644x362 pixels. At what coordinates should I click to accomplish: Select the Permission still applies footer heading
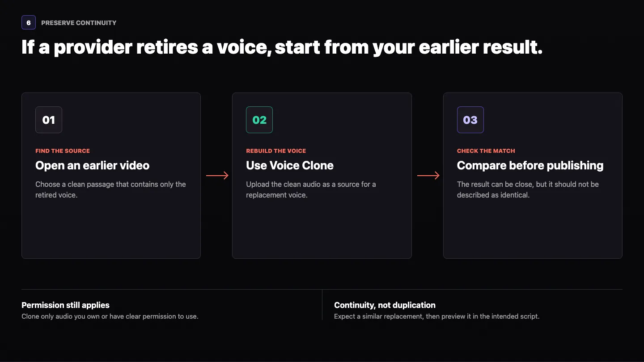point(65,305)
